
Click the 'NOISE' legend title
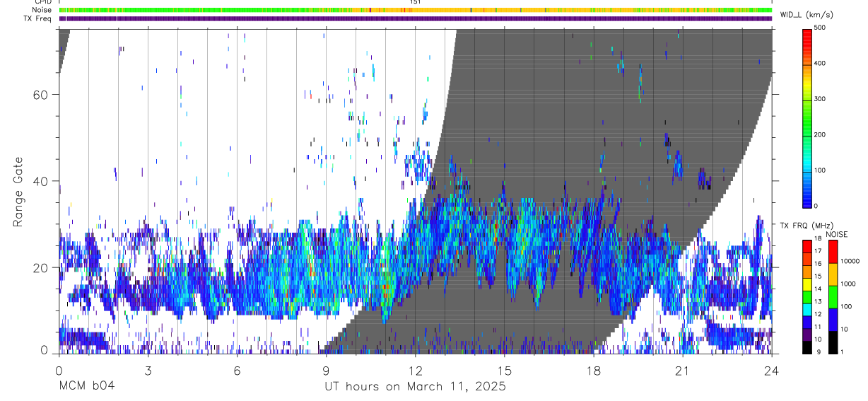point(837,234)
